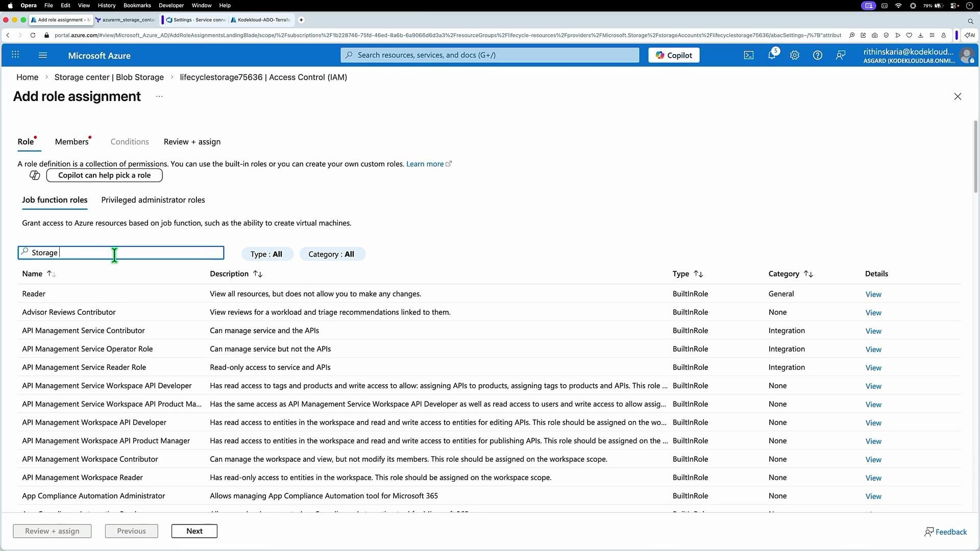Open the Azure hamburger portal menu

(x=43, y=55)
